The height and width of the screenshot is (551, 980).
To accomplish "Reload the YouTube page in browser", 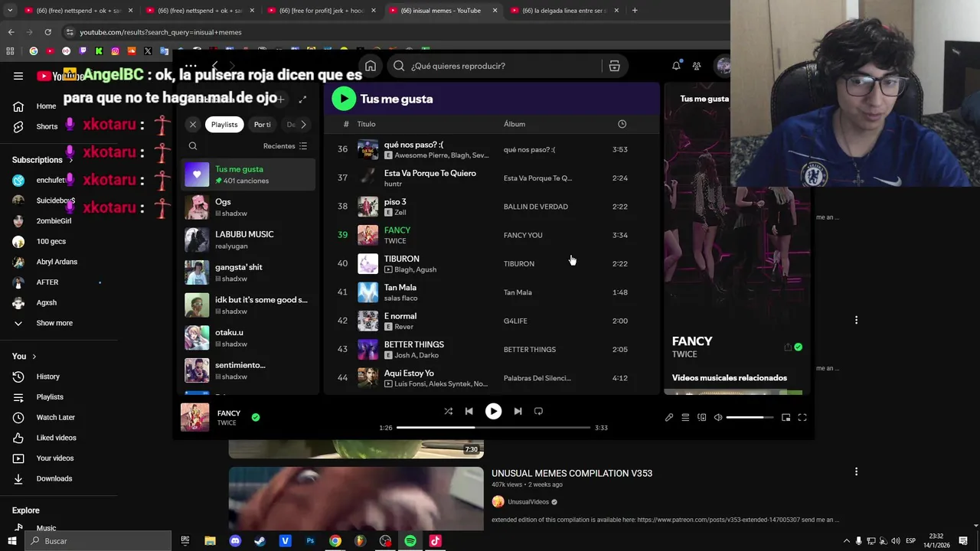I will [x=47, y=32].
